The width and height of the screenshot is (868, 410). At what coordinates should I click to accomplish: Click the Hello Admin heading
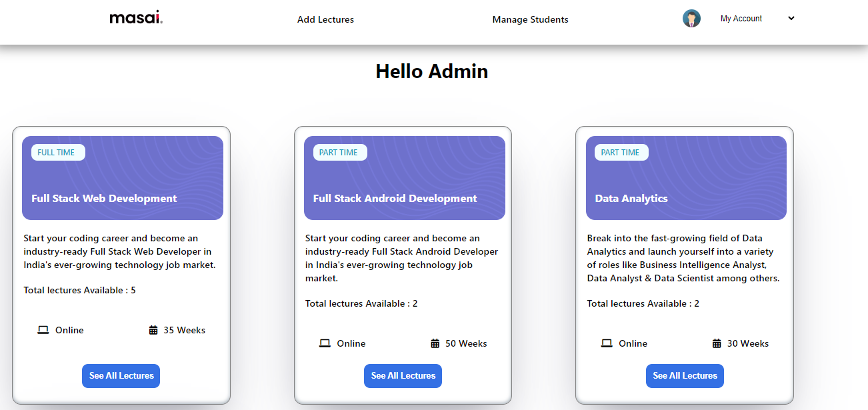click(432, 71)
